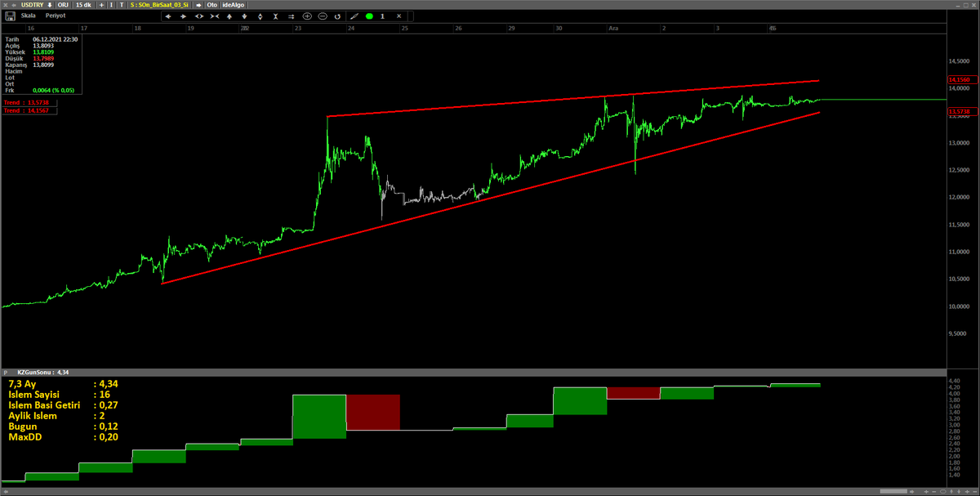Screen dimensions: 980x496
Task: Click the last minus icon in bottom bar
Action: click(x=975, y=491)
